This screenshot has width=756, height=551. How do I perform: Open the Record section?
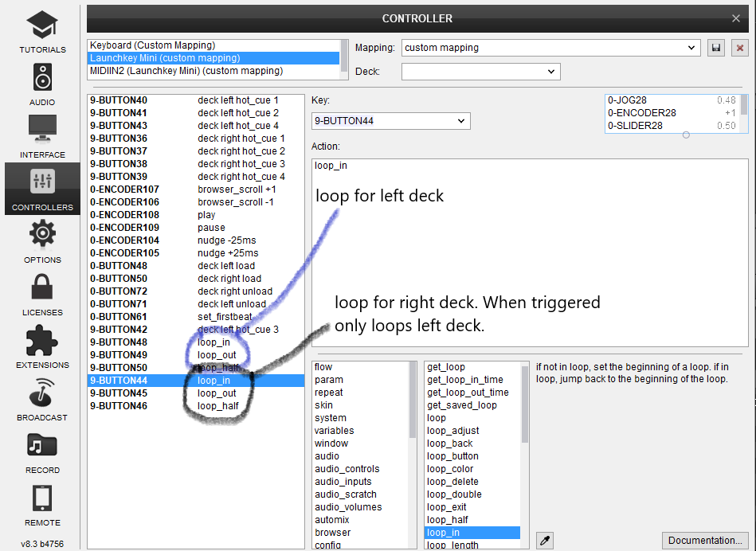click(42, 451)
